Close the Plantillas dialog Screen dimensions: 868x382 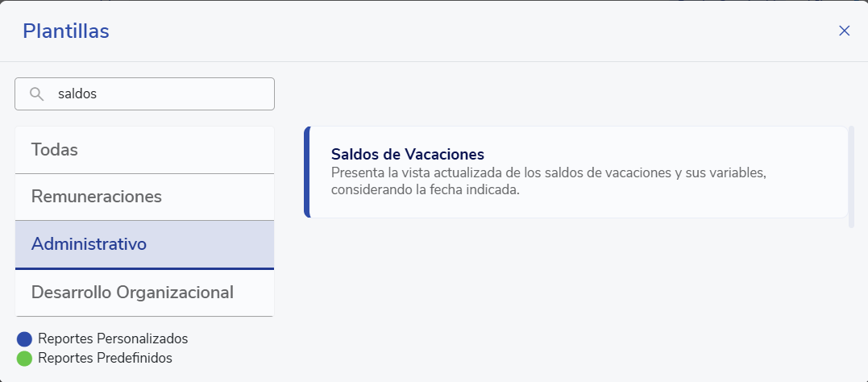coord(845,31)
